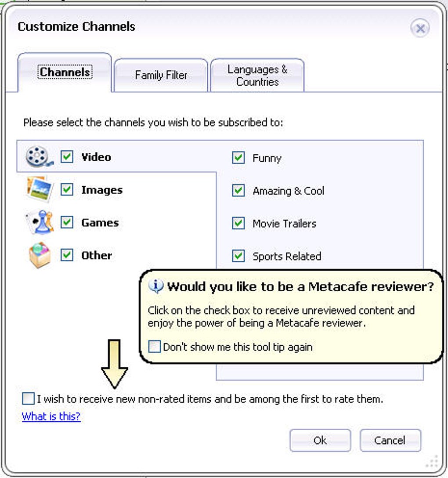This screenshot has width=448, height=478.
Task: Toggle the Sports Related checkbox
Action: [238, 256]
